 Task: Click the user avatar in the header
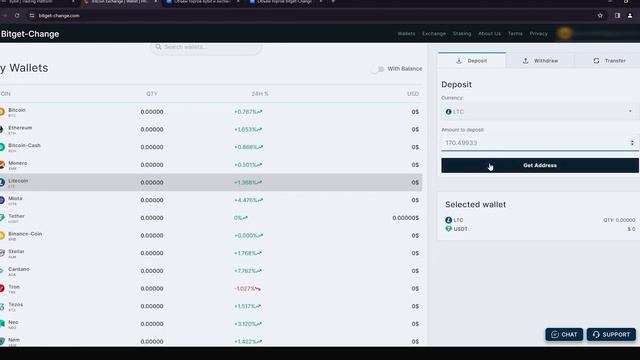click(564, 33)
